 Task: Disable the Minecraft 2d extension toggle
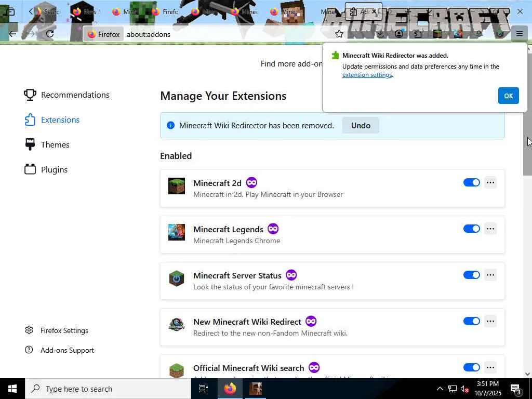coord(472,182)
